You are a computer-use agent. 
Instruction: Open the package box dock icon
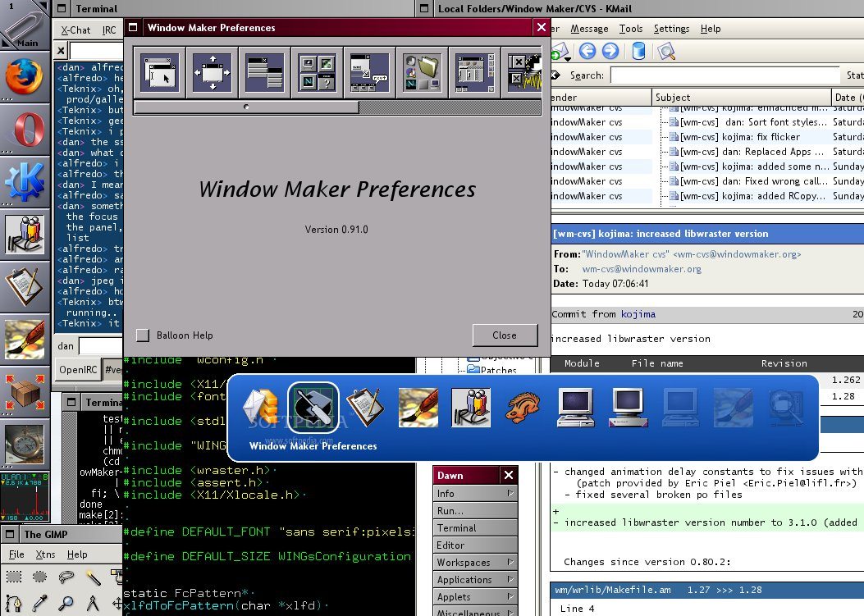25,392
